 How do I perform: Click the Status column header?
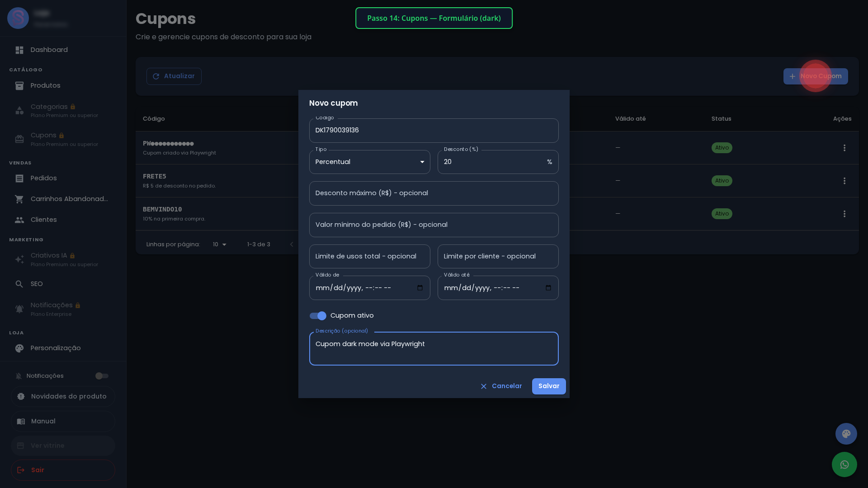[x=722, y=119]
